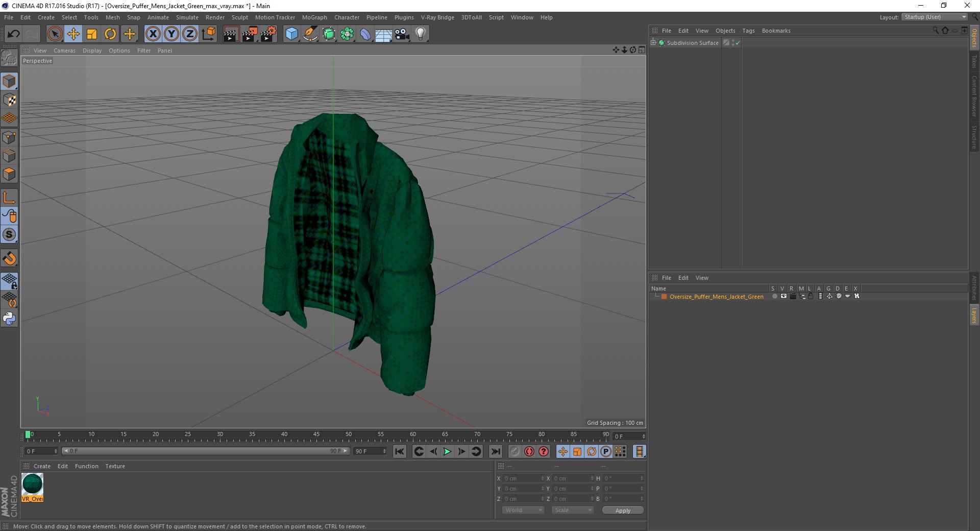This screenshot has width=980, height=531.
Task: Enable Axis mode
Action: (x=9, y=198)
